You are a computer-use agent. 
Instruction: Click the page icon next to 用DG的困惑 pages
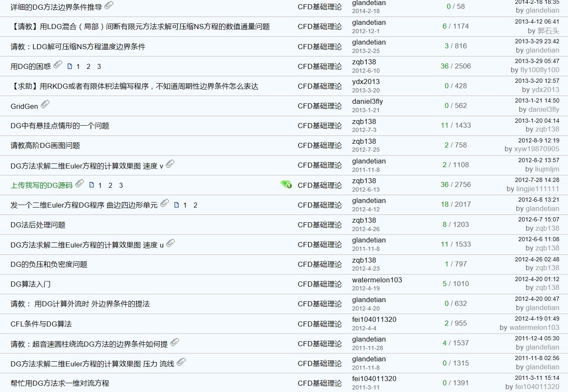(x=70, y=66)
